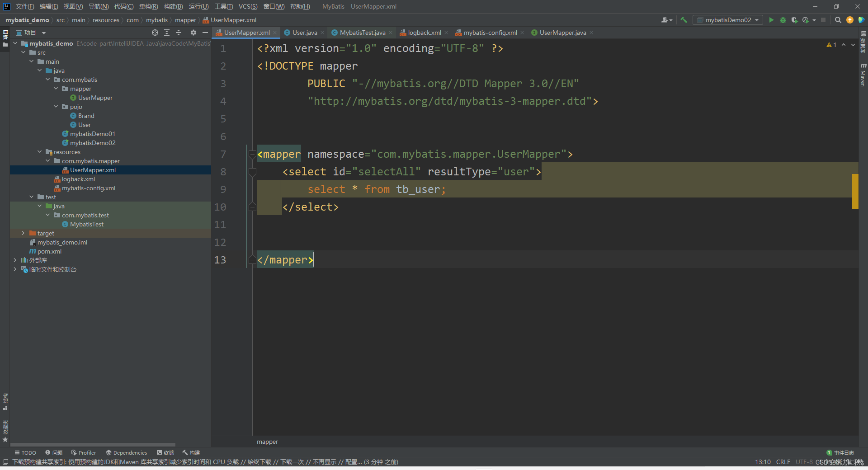Toggle tool window bars icon at bottom-left corner

5,462
